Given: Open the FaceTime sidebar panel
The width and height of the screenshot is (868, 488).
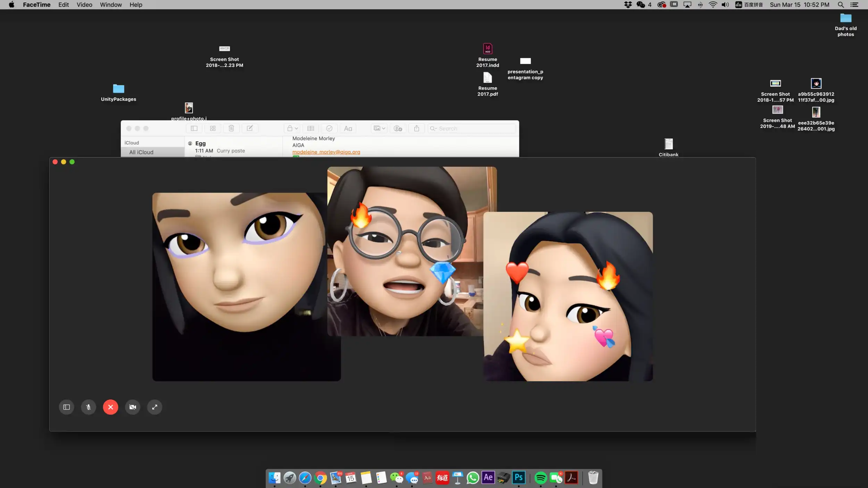Looking at the screenshot, I should pyautogui.click(x=66, y=407).
